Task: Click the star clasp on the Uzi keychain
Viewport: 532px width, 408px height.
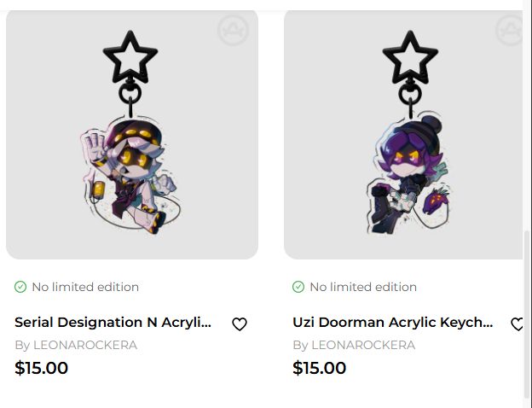Action: tap(408, 56)
